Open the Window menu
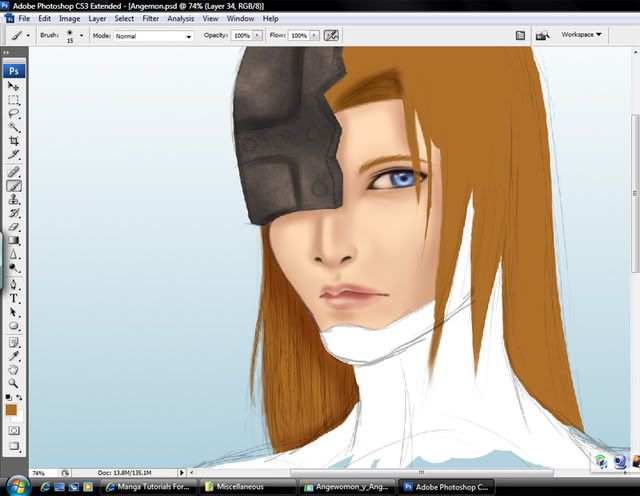The height and width of the screenshot is (496, 640). click(x=240, y=19)
